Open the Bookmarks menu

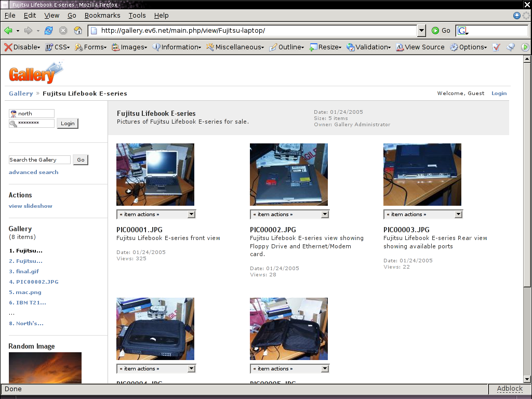coord(102,16)
